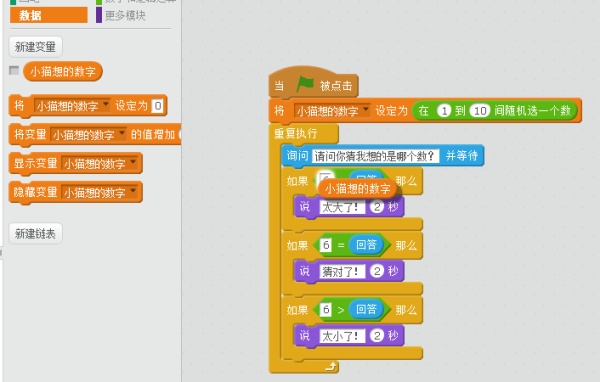Image resolution: width=600 pixels, height=382 pixels.
Task: Click the 猜对了! text field
Action: pos(342,271)
